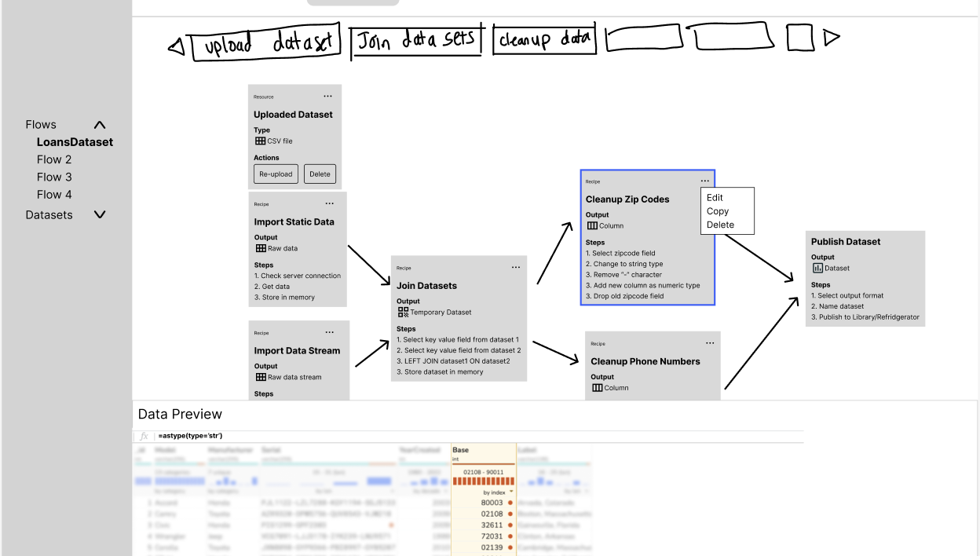Click the Raw data table icon in Import Static Data
The width and height of the screenshot is (980, 556).
[261, 248]
